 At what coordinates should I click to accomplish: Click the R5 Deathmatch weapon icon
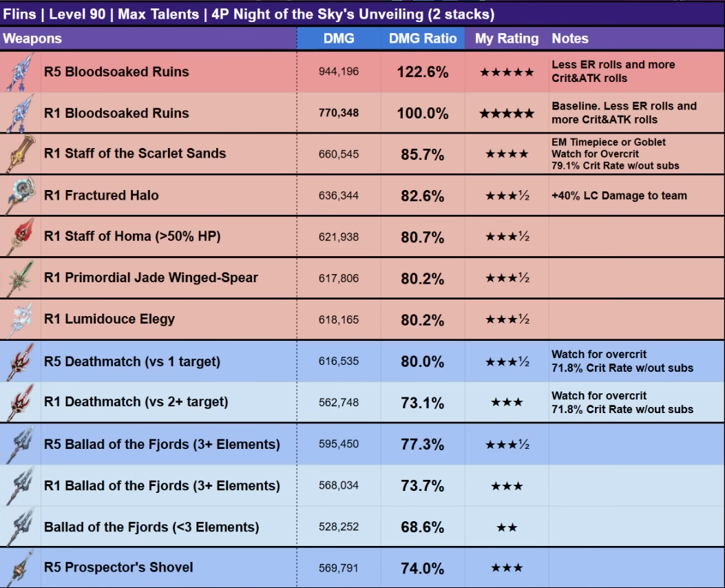point(21,361)
